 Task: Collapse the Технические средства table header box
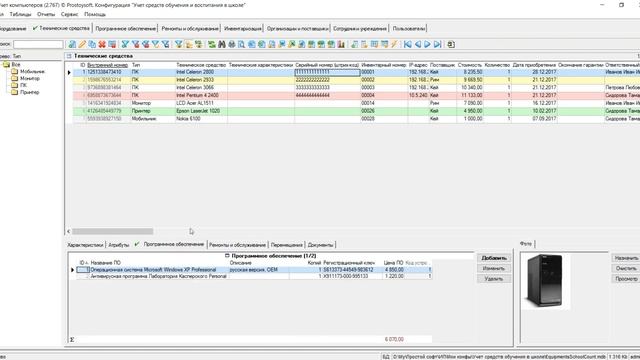[69, 56]
